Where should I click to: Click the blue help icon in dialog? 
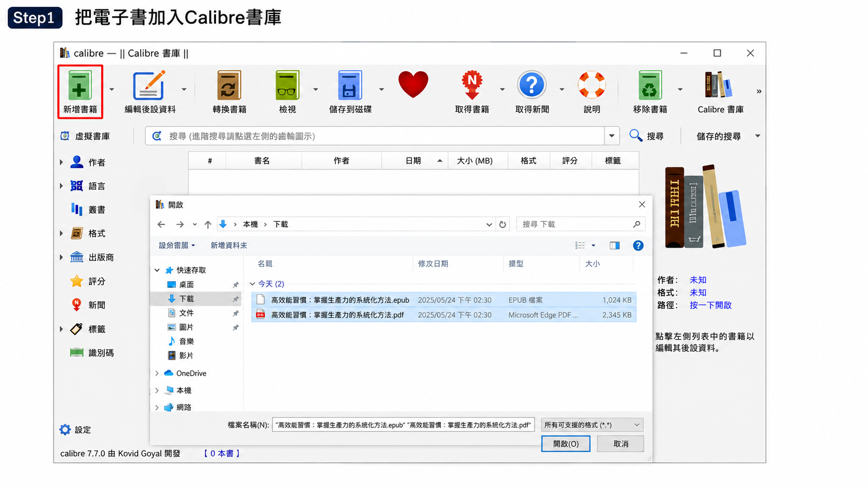(x=638, y=245)
